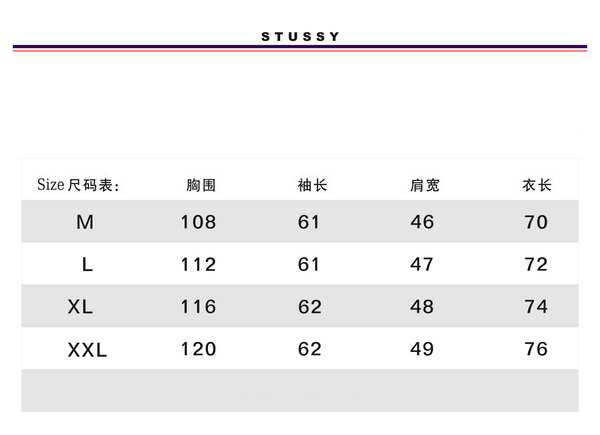Click shoulder width value 49
600x435 pixels.
tap(422, 349)
